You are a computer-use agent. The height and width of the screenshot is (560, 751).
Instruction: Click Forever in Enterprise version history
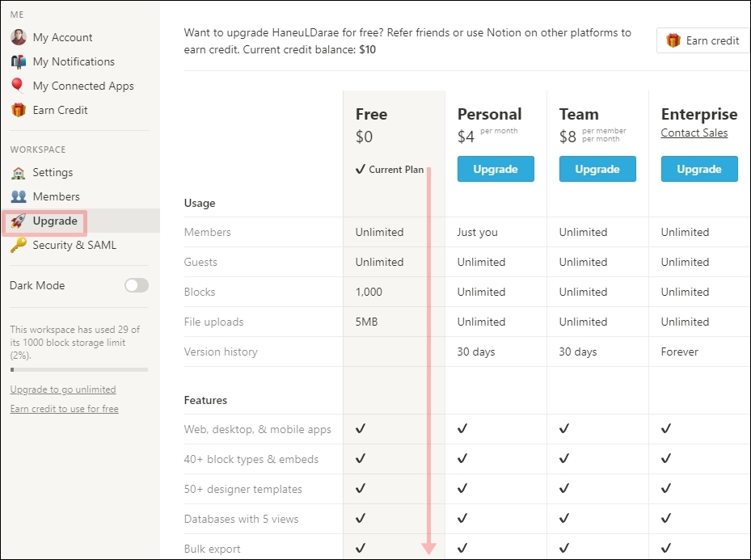click(x=679, y=352)
